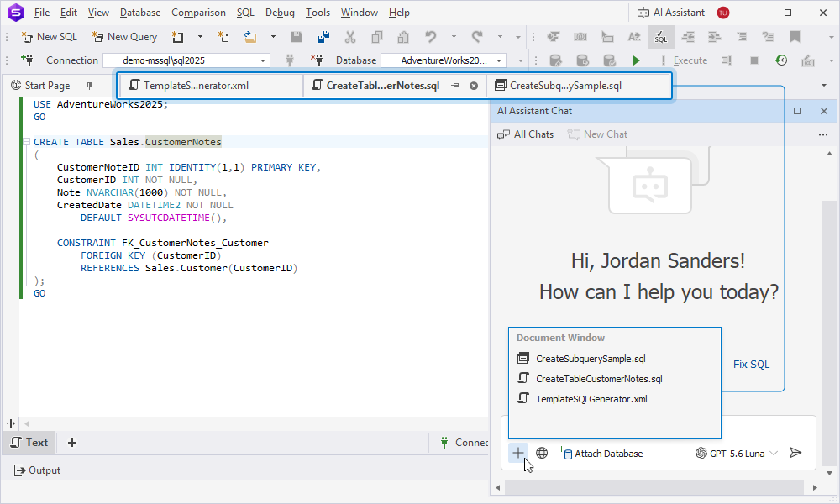The height and width of the screenshot is (504, 840).
Task: Click the plus add view button beside Text
Action: pos(72,443)
